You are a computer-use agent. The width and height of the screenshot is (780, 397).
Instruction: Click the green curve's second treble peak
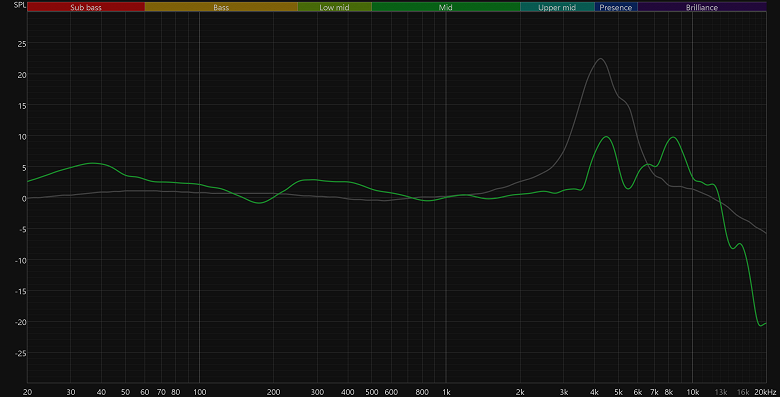coord(673,137)
